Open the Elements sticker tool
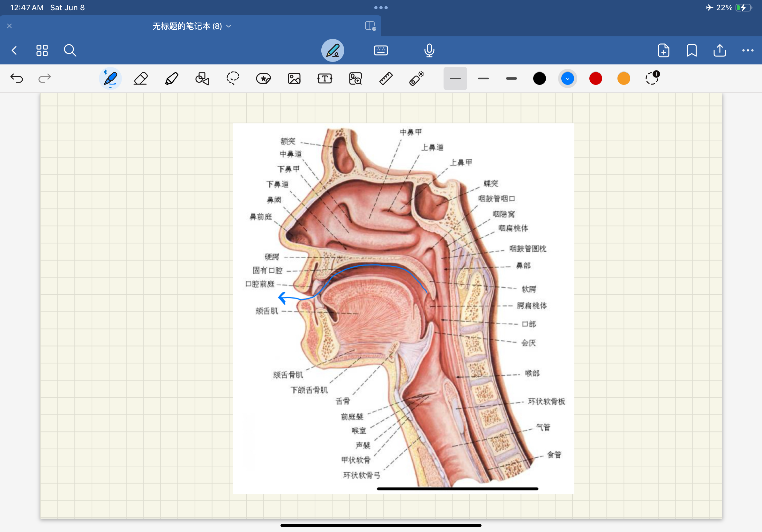The width and height of the screenshot is (762, 532). click(264, 78)
